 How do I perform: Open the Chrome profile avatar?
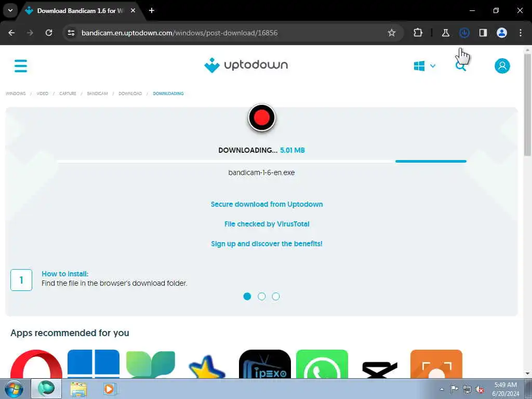pos(502,33)
